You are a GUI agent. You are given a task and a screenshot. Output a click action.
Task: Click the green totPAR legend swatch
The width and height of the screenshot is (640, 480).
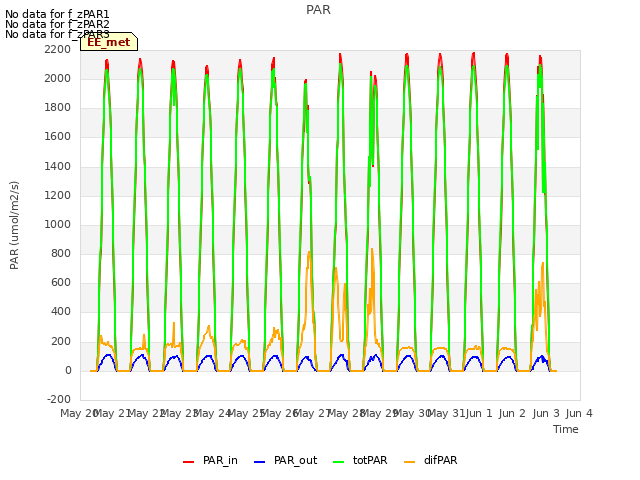pos(338,462)
